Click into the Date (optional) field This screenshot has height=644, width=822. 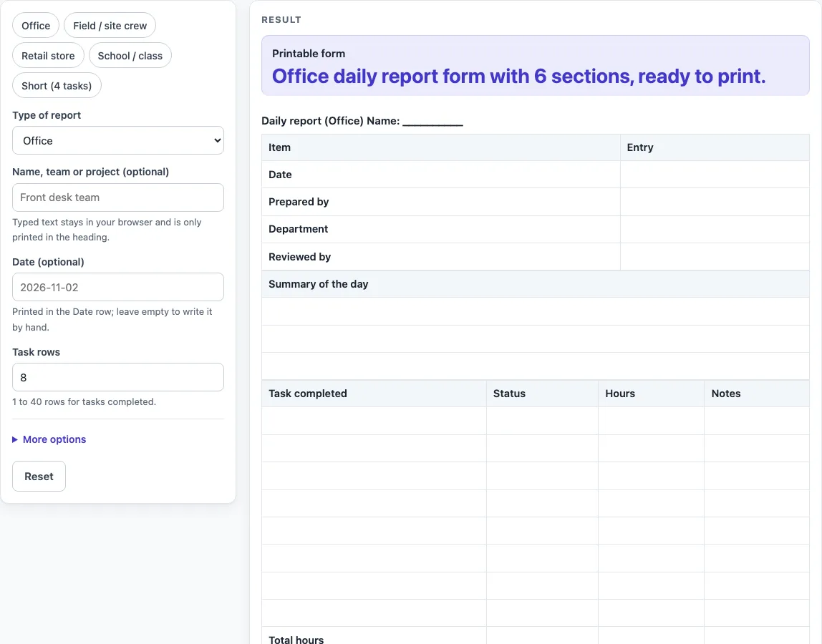click(x=118, y=287)
